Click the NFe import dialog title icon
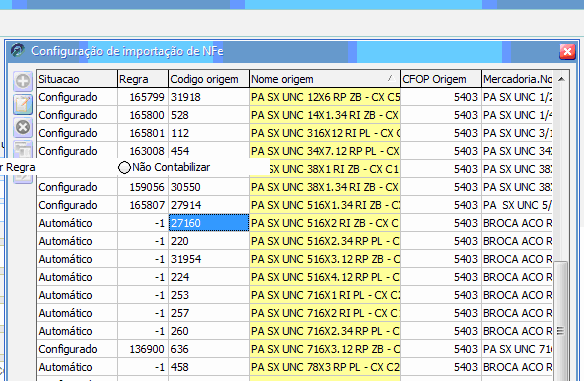584x381 pixels. pyautogui.click(x=18, y=50)
